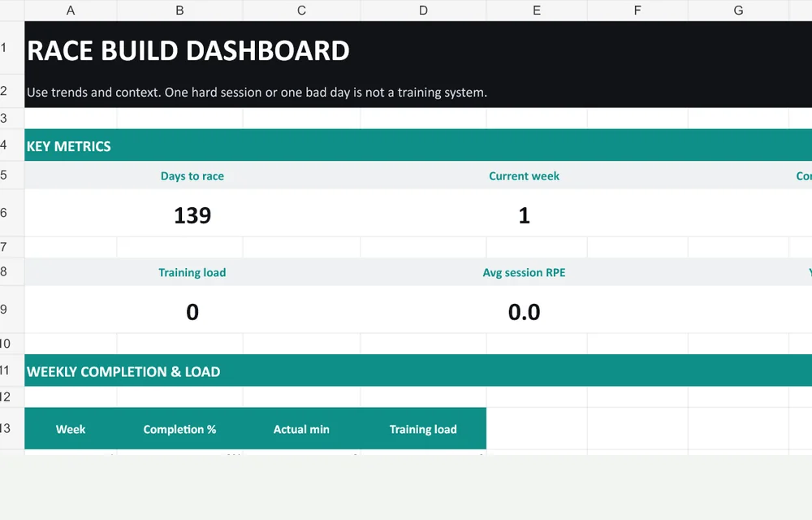Image resolution: width=812 pixels, height=520 pixels.
Task: Click the 'Avg session RPE' label
Action: pyautogui.click(x=524, y=272)
